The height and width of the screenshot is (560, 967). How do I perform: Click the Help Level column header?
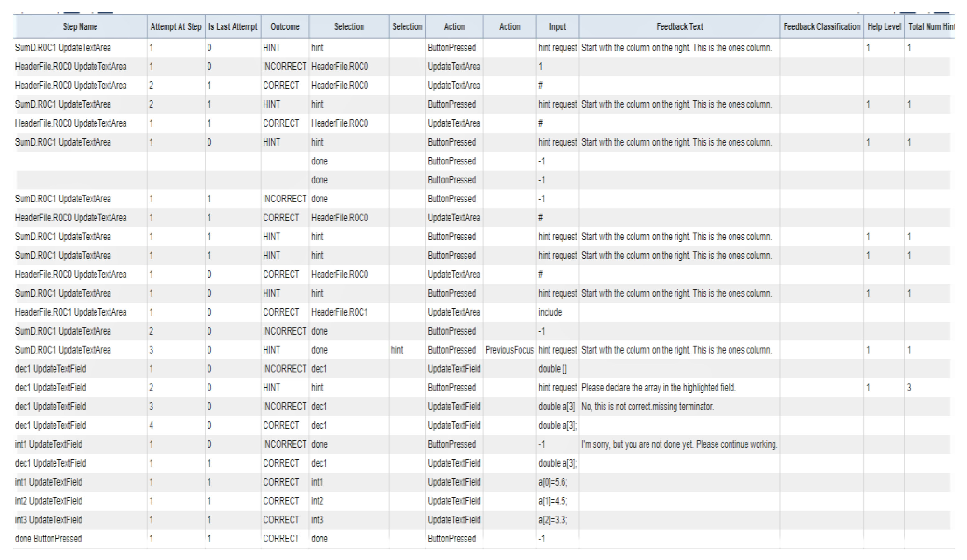[x=884, y=26]
